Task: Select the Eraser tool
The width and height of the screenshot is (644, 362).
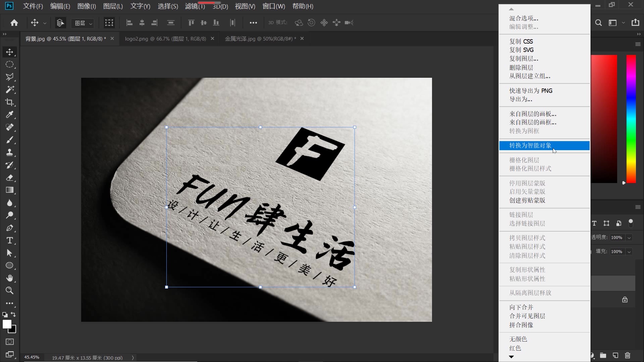Action: click(x=10, y=178)
